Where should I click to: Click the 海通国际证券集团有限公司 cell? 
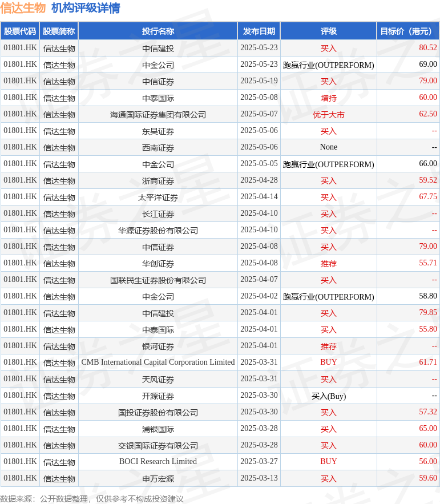pos(158,115)
